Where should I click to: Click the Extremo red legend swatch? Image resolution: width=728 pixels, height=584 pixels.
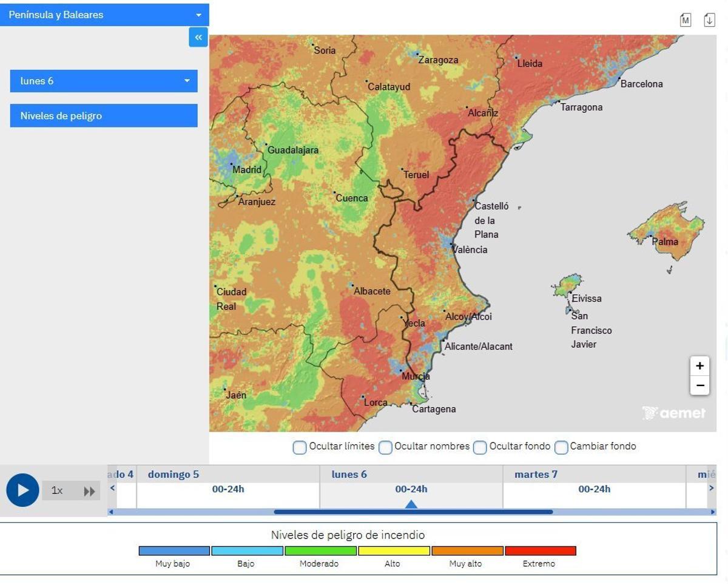click(541, 551)
